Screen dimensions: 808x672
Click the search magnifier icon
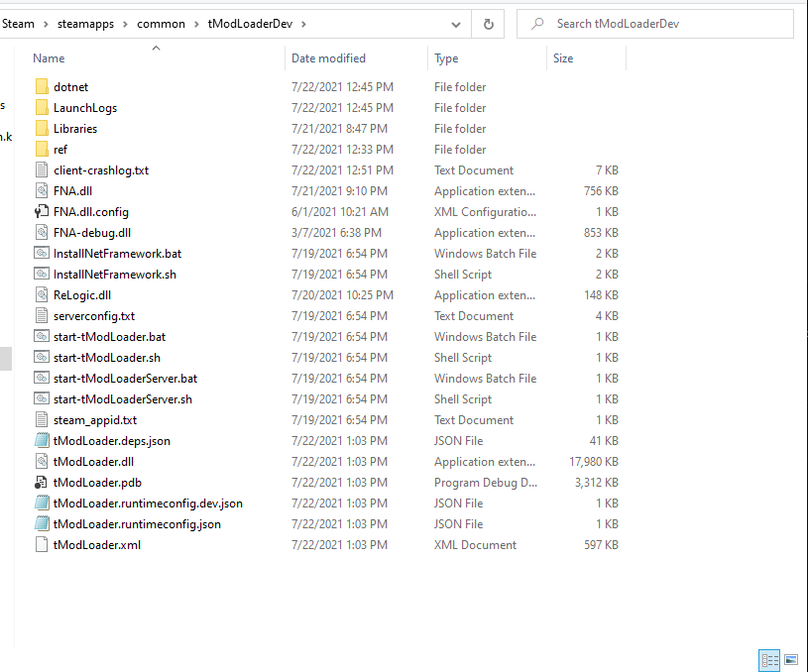tap(537, 24)
